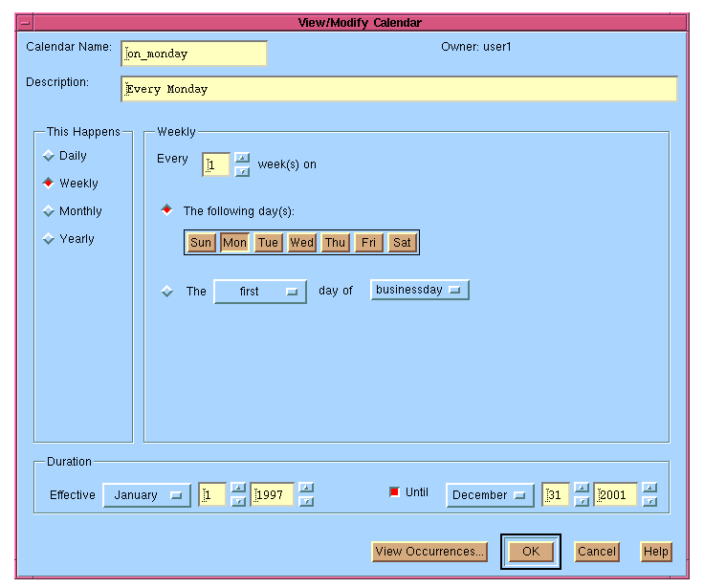
Task: Toggle the Wed day button
Action: point(301,243)
